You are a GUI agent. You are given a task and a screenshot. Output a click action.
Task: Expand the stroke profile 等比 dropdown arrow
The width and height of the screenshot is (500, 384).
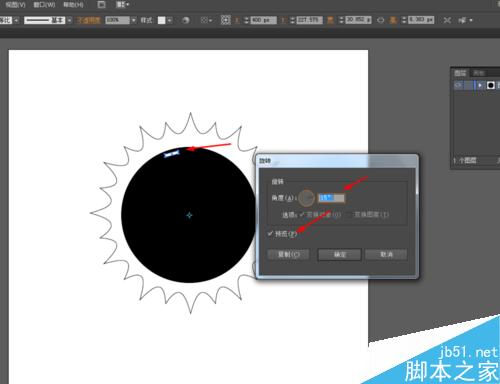click(16, 20)
